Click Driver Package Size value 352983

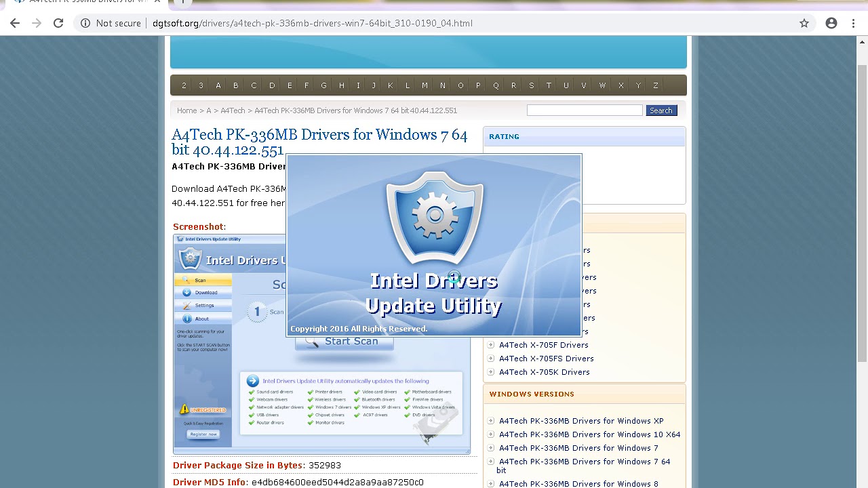pyautogui.click(x=325, y=466)
